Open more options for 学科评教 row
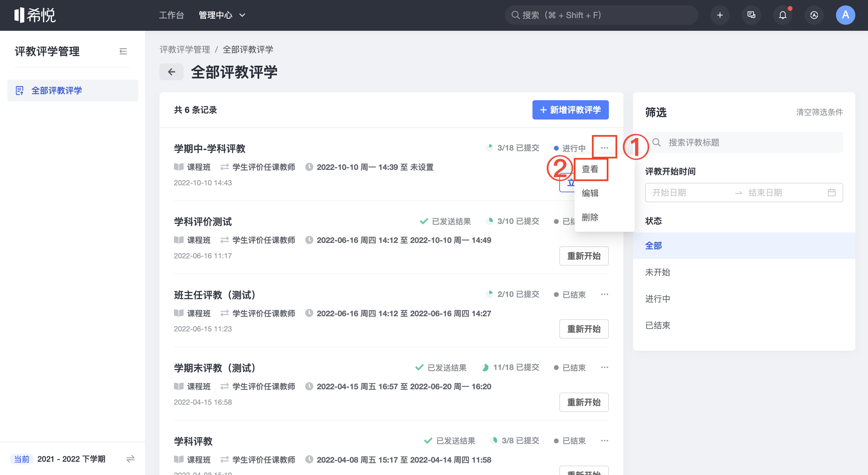Image resolution: width=868 pixels, height=475 pixels. click(x=605, y=441)
